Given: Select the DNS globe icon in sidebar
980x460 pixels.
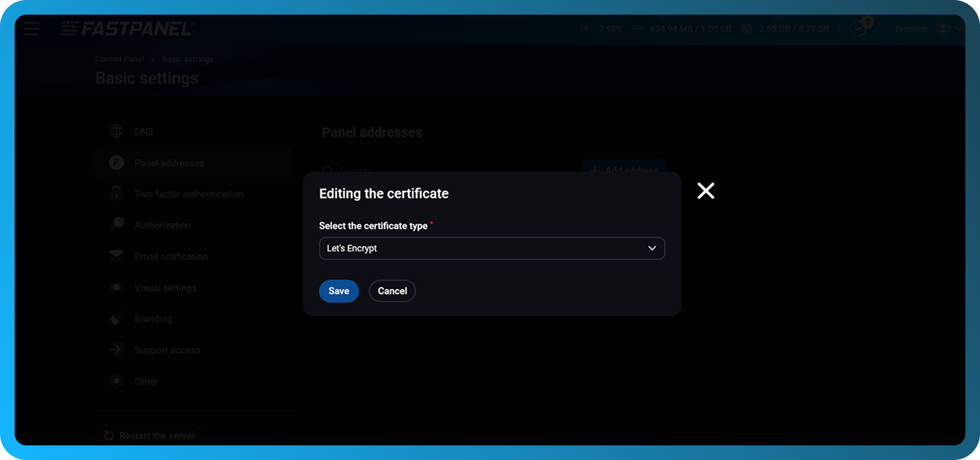Looking at the screenshot, I should point(117,131).
